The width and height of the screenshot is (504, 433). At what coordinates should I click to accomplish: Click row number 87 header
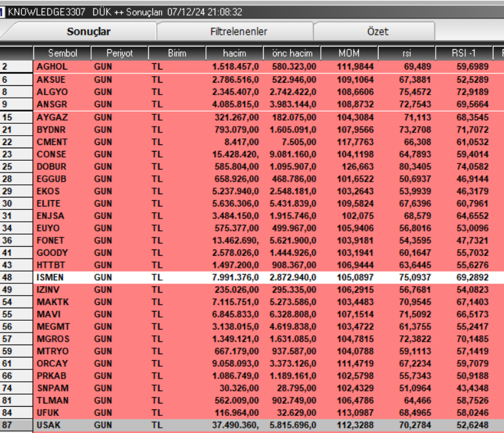point(16,425)
